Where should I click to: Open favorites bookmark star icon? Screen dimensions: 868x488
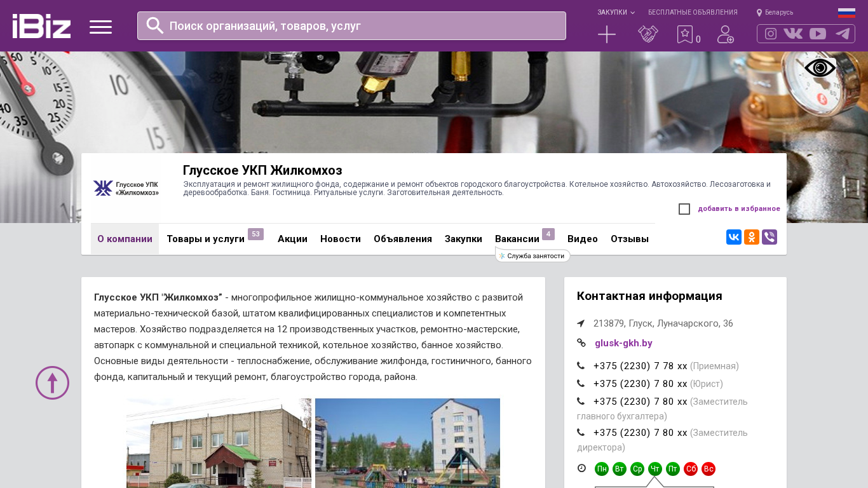pyautogui.click(x=684, y=34)
